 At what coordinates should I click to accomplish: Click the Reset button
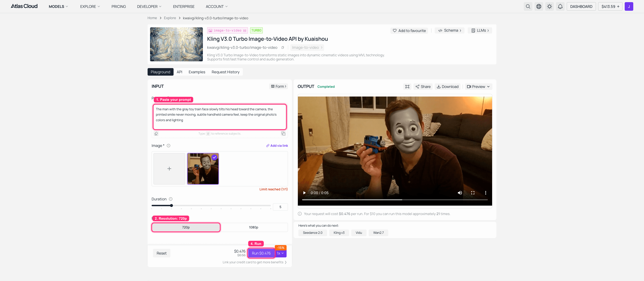pyautogui.click(x=162, y=253)
